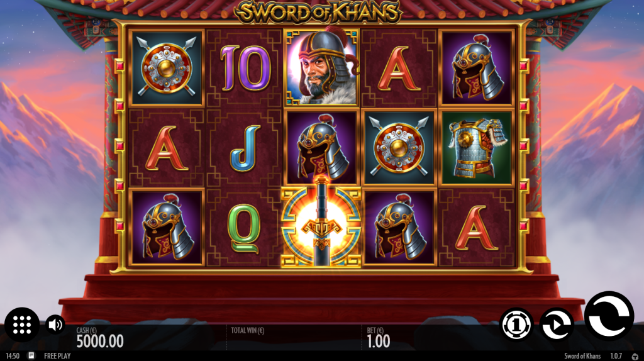644x361 pixels.
Task: Click the blue J symbol
Action: 245,148
